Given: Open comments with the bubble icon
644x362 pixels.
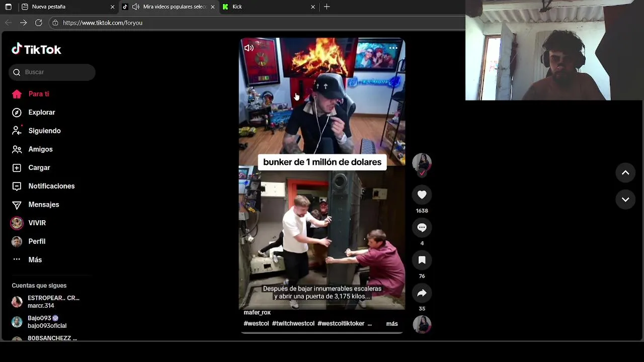Looking at the screenshot, I should coord(422,228).
